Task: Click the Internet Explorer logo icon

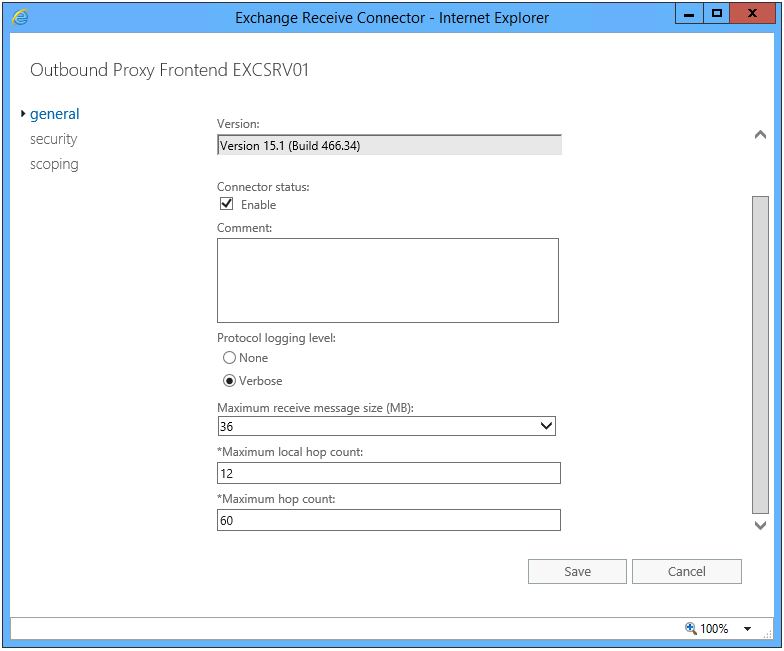Action: click(20, 18)
